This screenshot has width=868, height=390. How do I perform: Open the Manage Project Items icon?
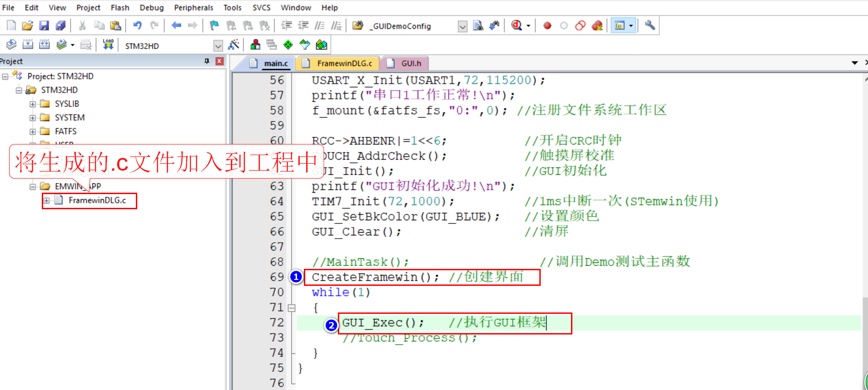click(255, 45)
